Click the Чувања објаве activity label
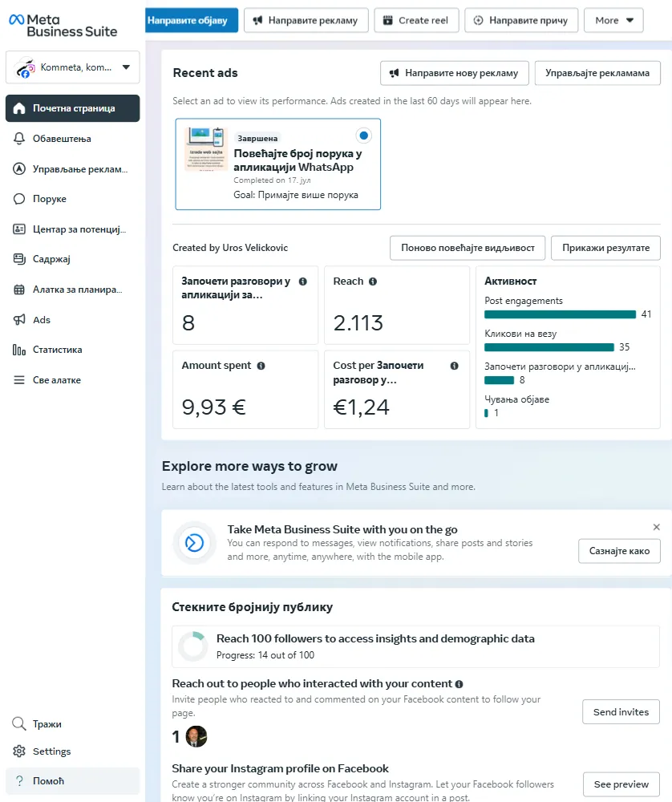The width and height of the screenshot is (672, 802). click(517, 399)
